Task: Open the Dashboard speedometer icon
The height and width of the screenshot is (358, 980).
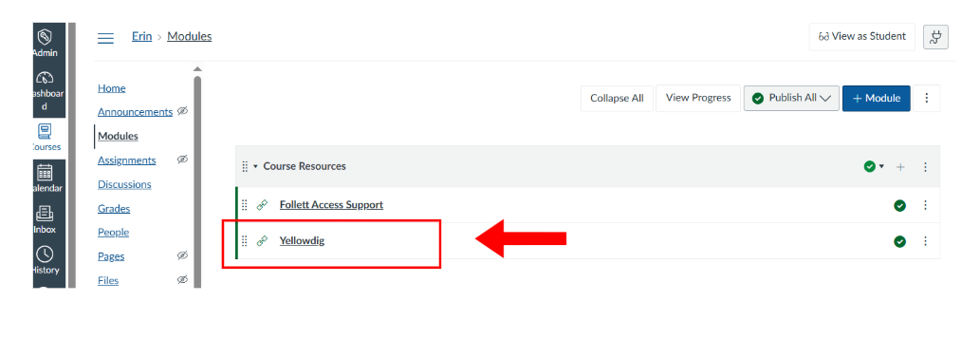Action: point(44,78)
